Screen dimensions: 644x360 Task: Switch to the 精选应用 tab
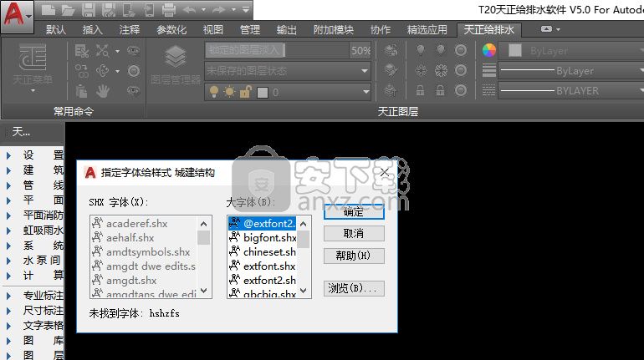(x=427, y=29)
